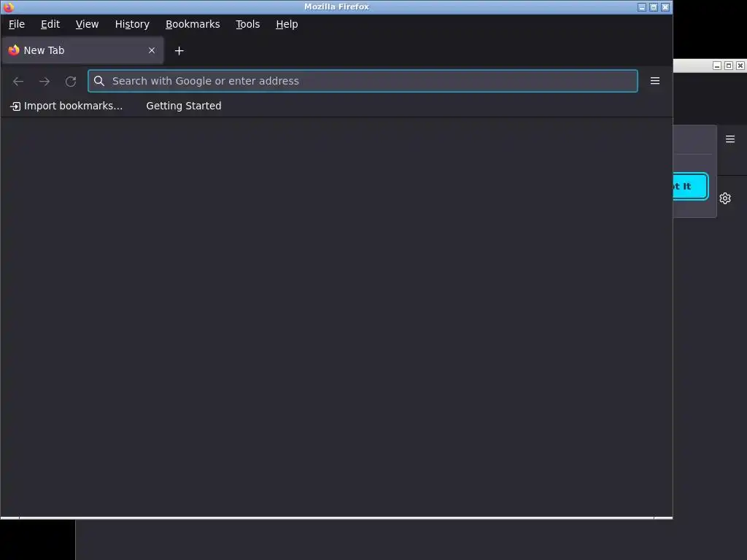Maximize the front Mozilla Firefox window

[654, 7]
